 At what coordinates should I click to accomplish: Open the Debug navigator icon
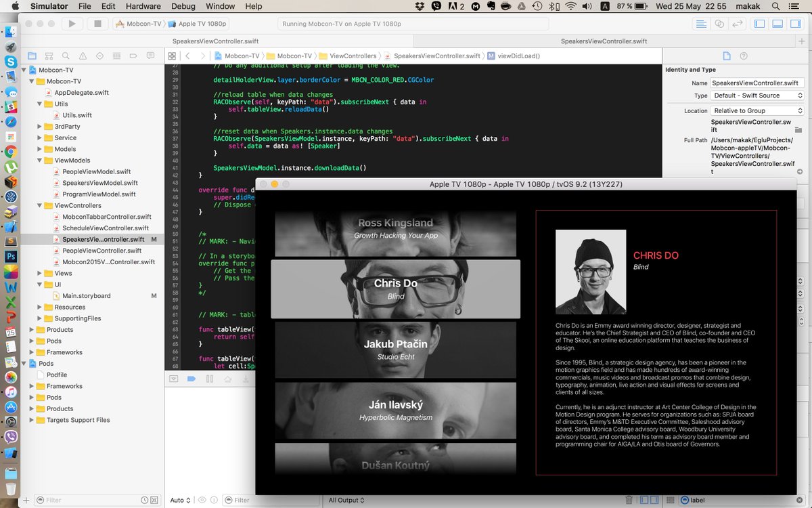coord(116,56)
